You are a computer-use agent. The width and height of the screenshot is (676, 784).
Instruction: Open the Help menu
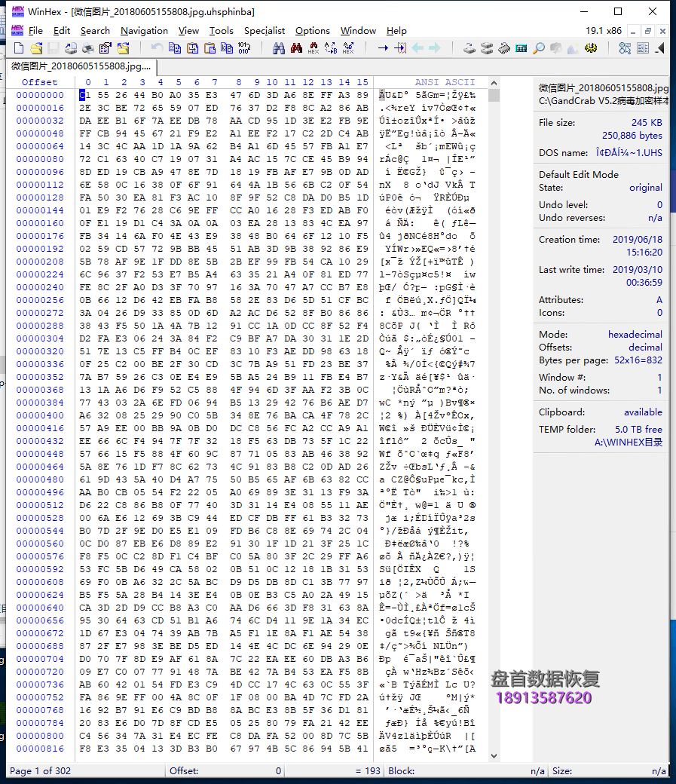[x=396, y=30]
